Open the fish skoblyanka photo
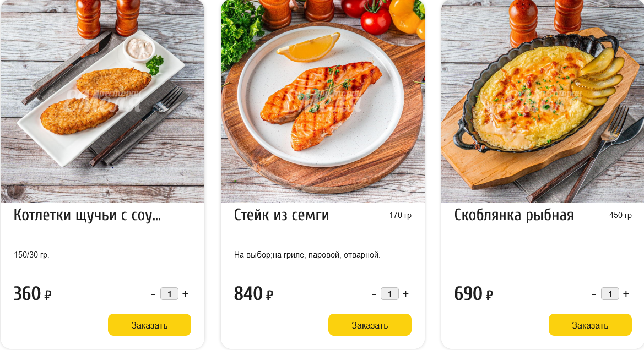 coord(543,101)
